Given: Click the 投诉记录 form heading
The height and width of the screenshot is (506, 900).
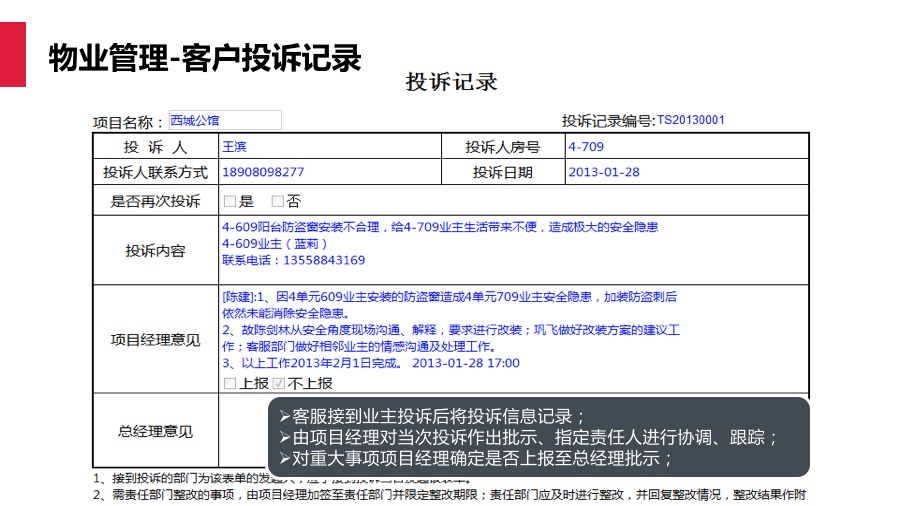Looking at the screenshot, I should pyautogui.click(x=451, y=82).
